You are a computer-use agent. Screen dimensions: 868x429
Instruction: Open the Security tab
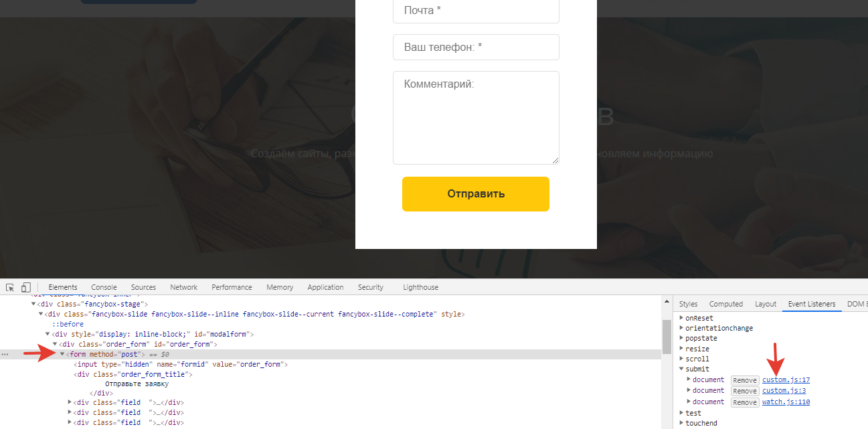370,287
